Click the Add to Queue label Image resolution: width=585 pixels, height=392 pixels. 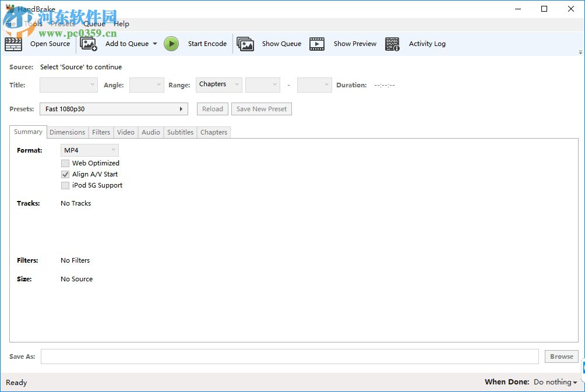(127, 44)
